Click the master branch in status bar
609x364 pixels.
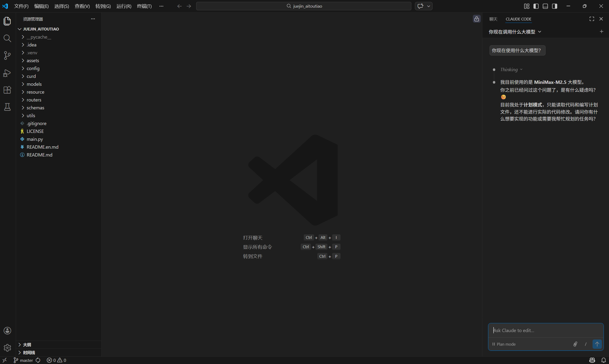tap(23, 360)
